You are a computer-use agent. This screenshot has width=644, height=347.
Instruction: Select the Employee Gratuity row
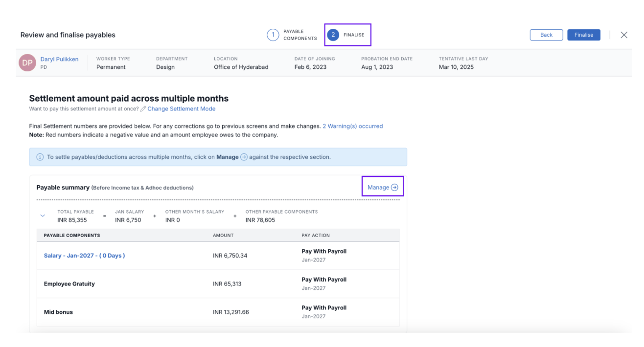[69, 284]
